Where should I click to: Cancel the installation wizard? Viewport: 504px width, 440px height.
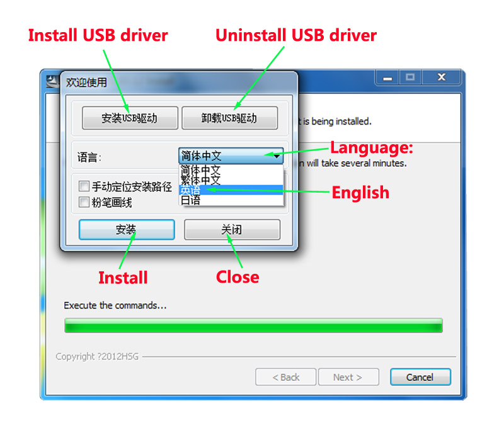coord(420,376)
